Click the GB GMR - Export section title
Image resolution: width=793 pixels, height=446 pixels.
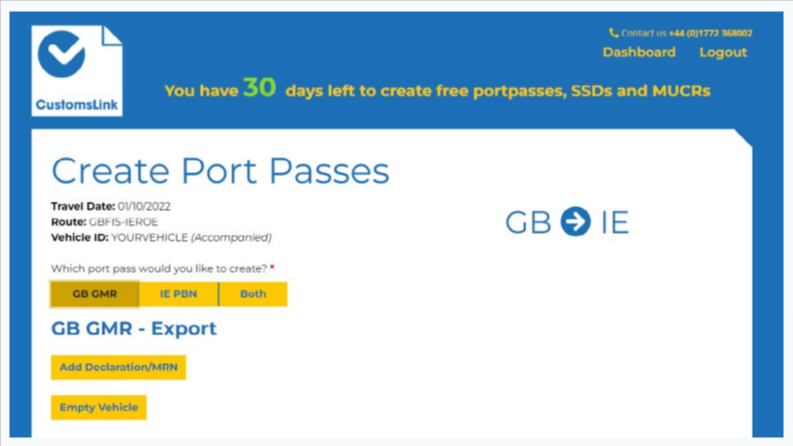(x=134, y=329)
